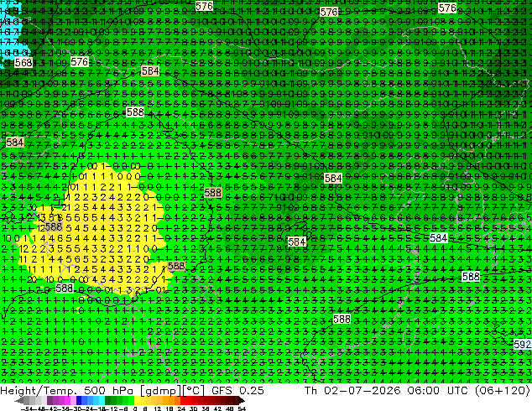Image resolution: width=532 pixels, height=411 pixels.
Task: Click the "06:00 UTC" time text
Action: [440, 391]
